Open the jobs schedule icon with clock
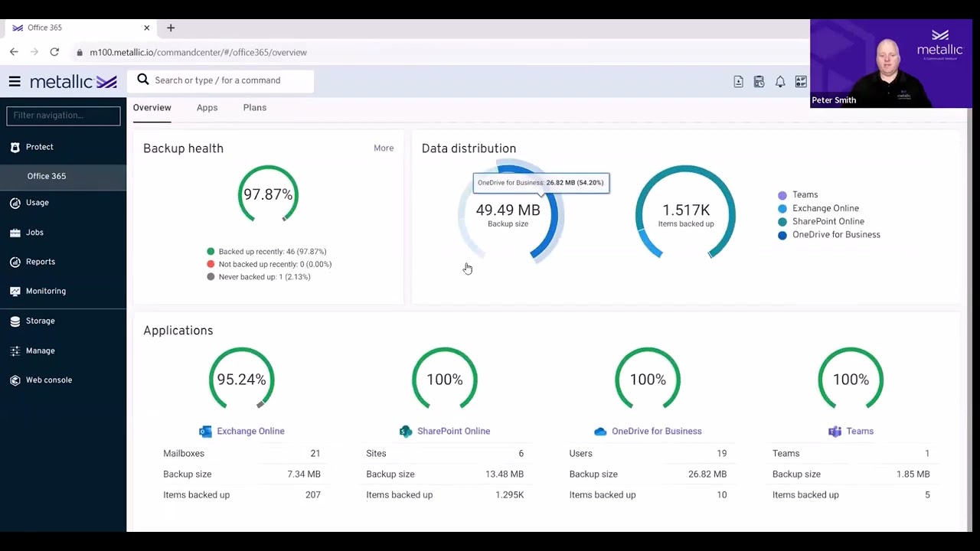 [x=759, y=82]
